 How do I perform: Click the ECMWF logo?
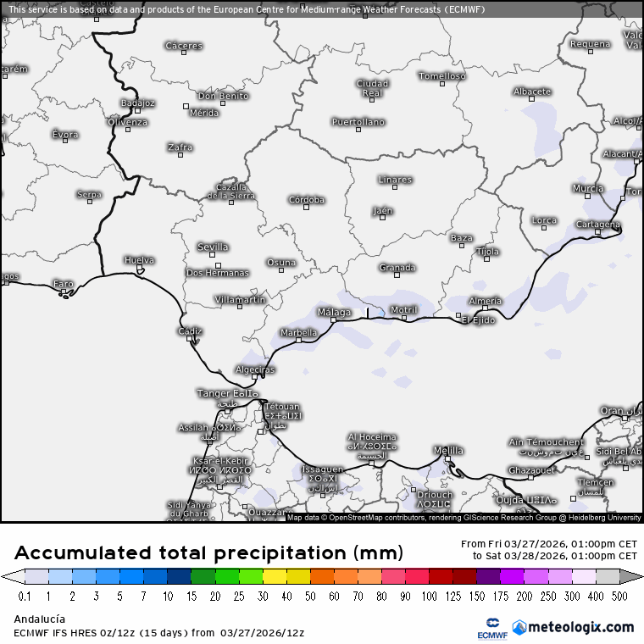488,629
